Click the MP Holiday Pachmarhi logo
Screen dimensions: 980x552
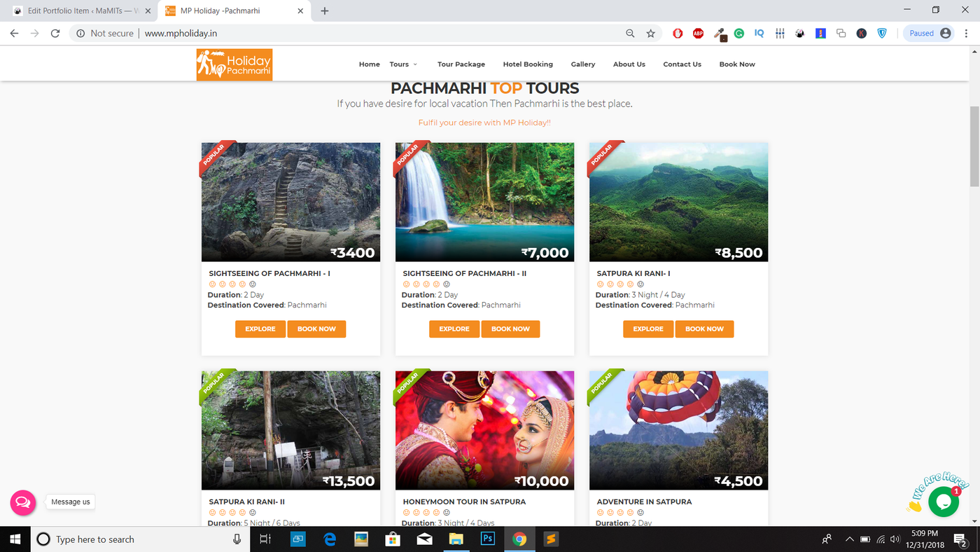(x=234, y=64)
